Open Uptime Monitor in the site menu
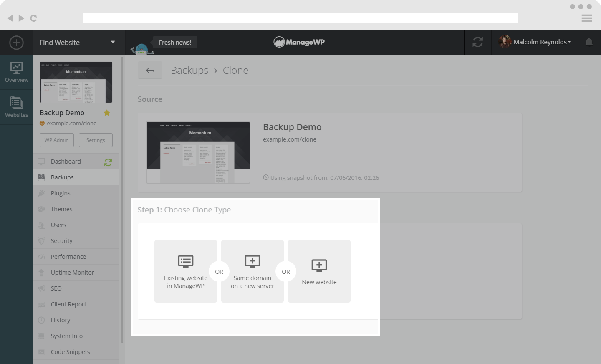Viewport: 601px width, 364px height. (x=76, y=273)
